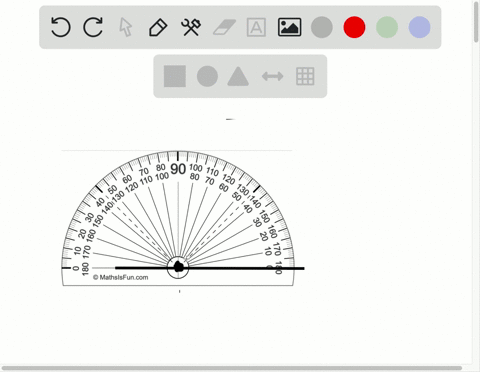The image size is (480, 372).
Task: Choose the red color swatch
Action: tap(354, 27)
